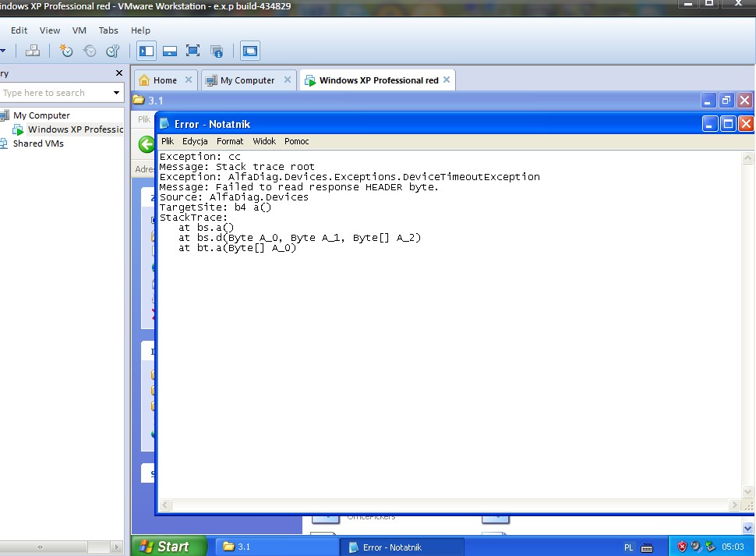
Task: Toggle the console view icon
Action: [249, 51]
